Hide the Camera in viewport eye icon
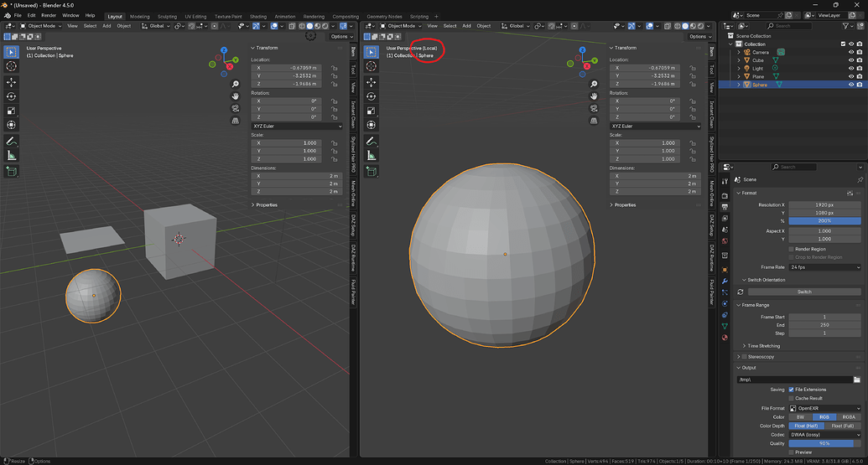Image resolution: width=868 pixels, height=465 pixels. (851, 52)
